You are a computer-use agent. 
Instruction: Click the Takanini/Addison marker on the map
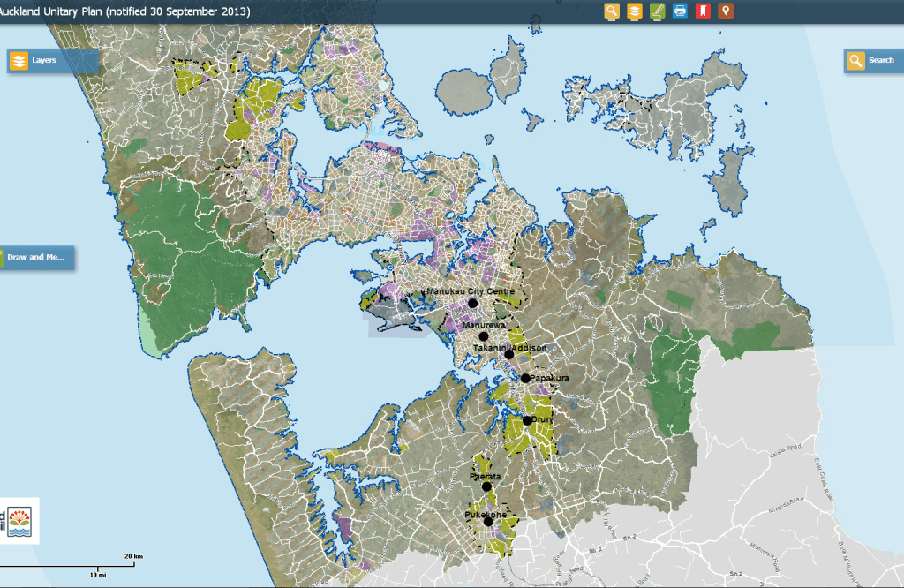(x=509, y=354)
